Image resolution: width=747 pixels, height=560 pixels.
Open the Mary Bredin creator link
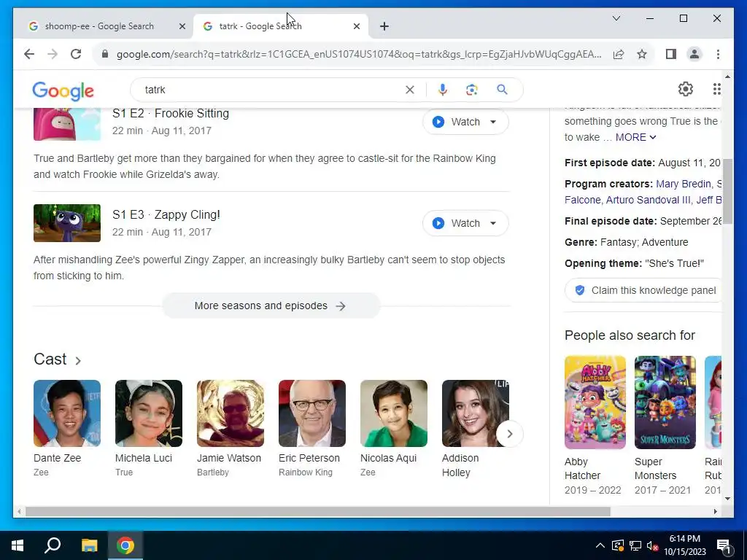(684, 184)
